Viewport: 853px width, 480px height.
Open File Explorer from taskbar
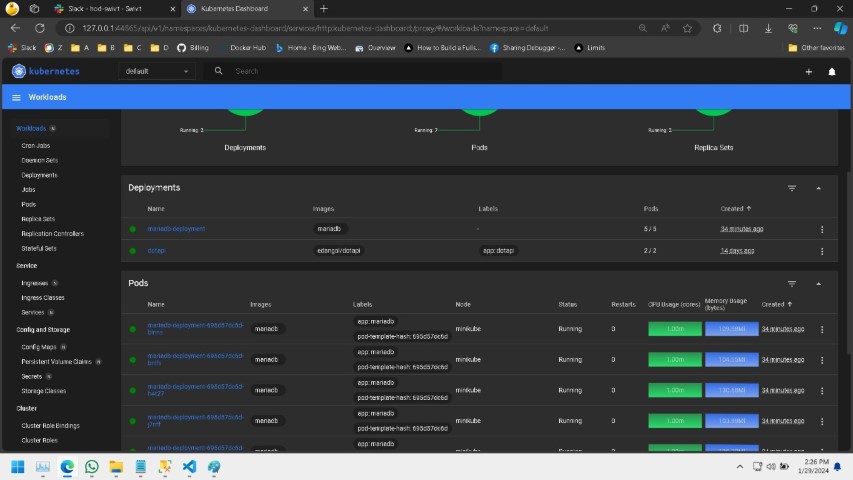coord(116,467)
